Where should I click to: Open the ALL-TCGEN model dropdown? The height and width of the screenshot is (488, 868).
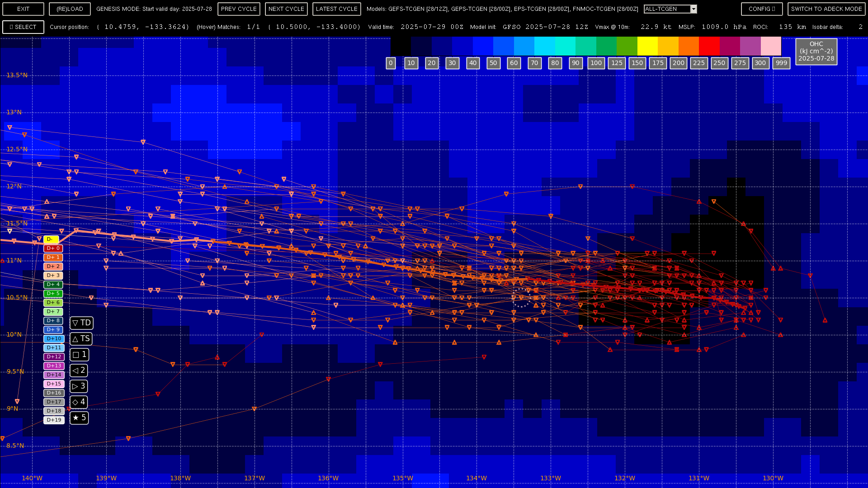click(x=667, y=9)
